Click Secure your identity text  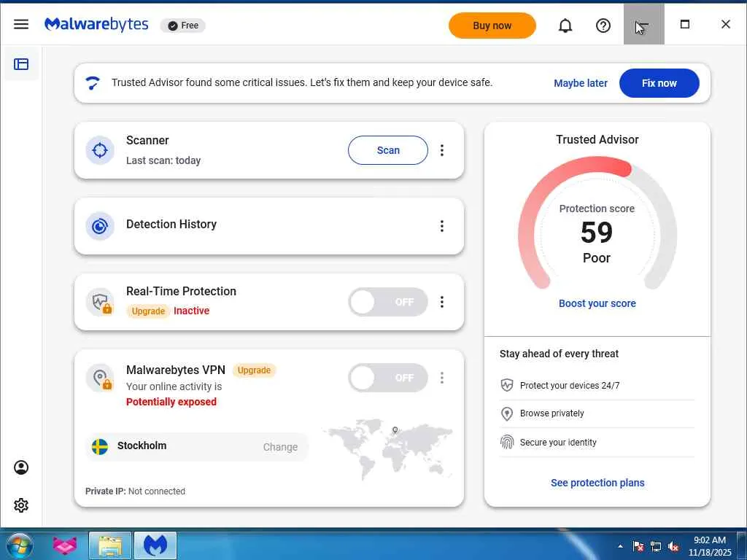point(558,443)
